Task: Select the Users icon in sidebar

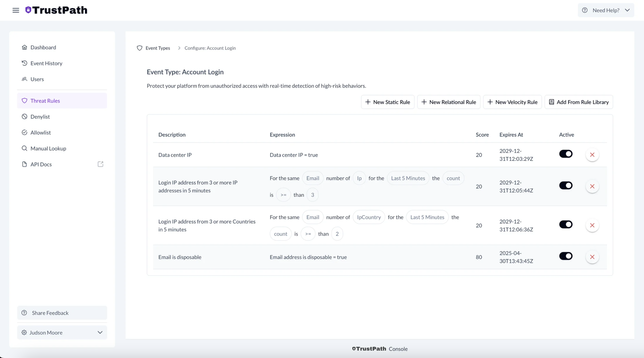Action: pos(25,79)
